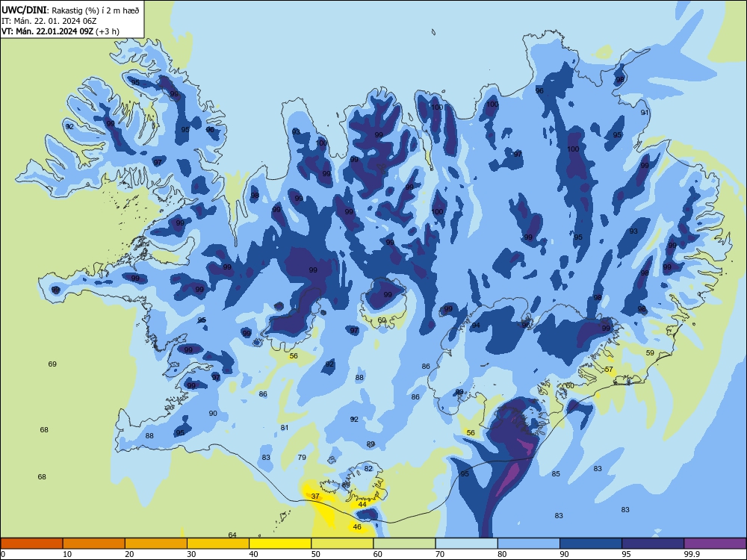Image resolution: width=747 pixels, height=560 pixels.
Task: Click the ocean value '69' west of Iceland
Action: tap(52, 364)
